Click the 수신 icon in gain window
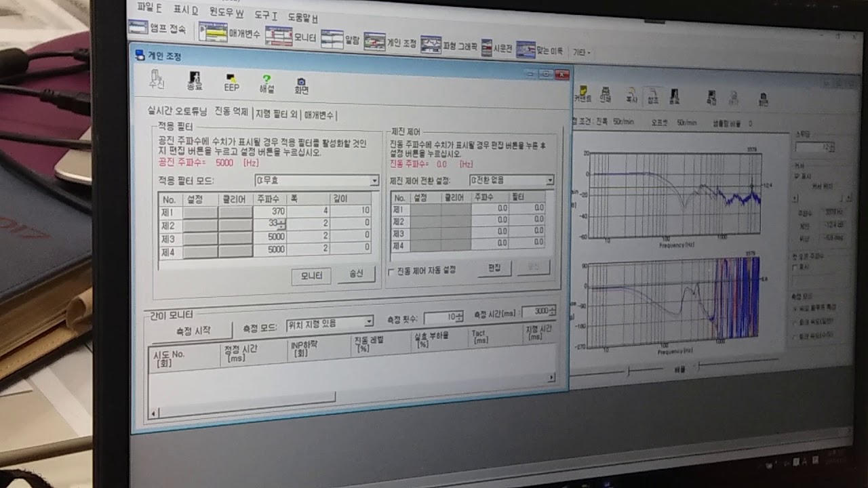The width and height of the screenshot is (868, 488). [157, 79]
